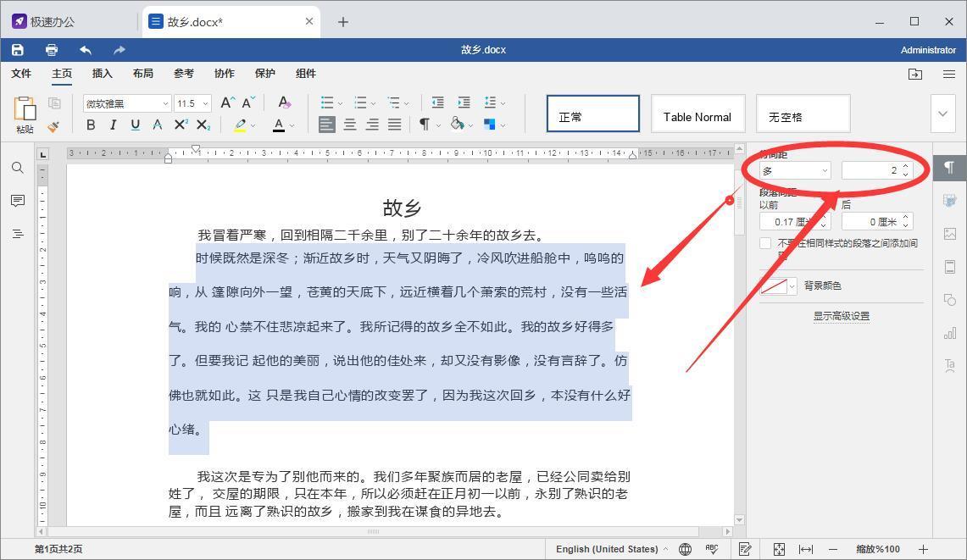Open the 布局 ribbon tab
Viewport: 967px width, 560px height.
pyautogui.click(x=143, y=74)
